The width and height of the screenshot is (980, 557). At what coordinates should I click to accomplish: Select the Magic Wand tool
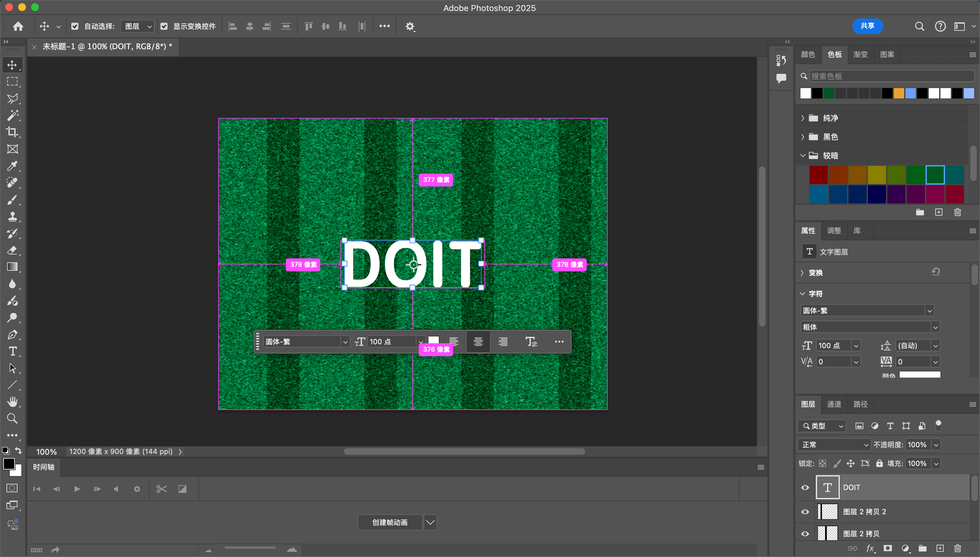point(12,115)
